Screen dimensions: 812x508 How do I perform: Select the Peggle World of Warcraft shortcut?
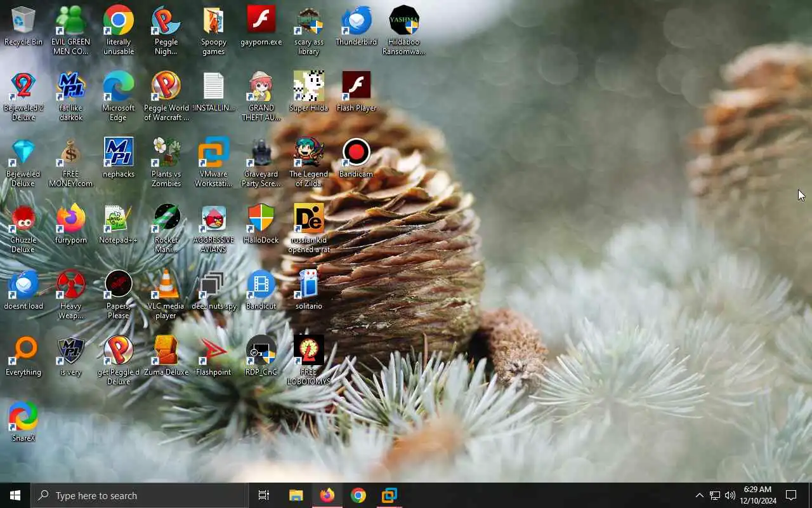click(166, 97)
